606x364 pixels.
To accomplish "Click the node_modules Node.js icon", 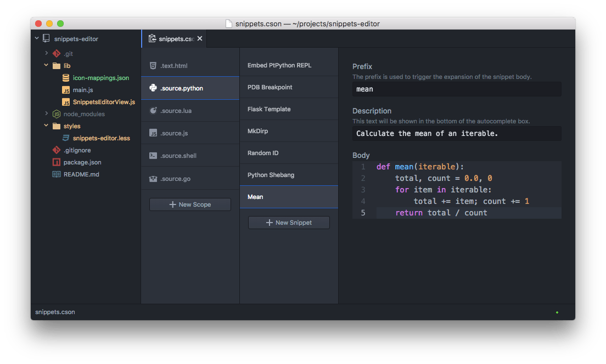I will (57, 114).
